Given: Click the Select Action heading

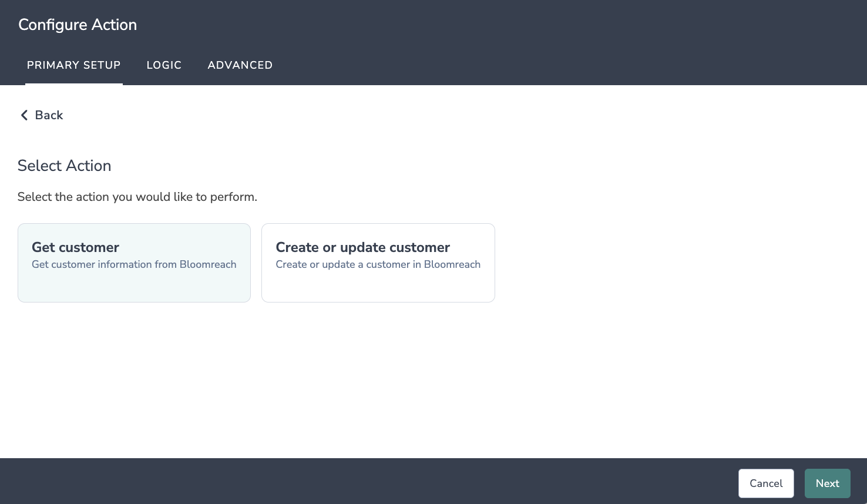Looking at the screenshot, I should (x=65, y=166).
